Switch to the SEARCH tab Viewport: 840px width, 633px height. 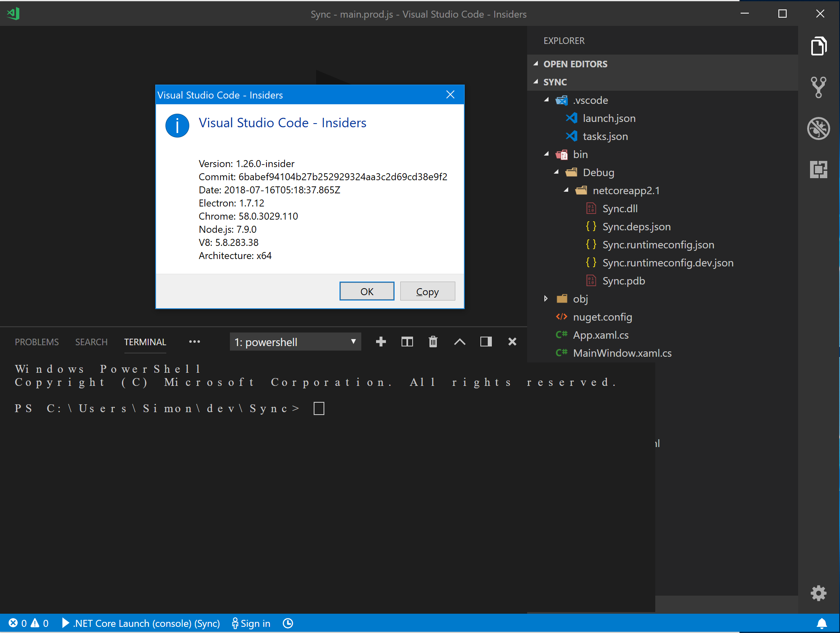(x=91, y=342)
